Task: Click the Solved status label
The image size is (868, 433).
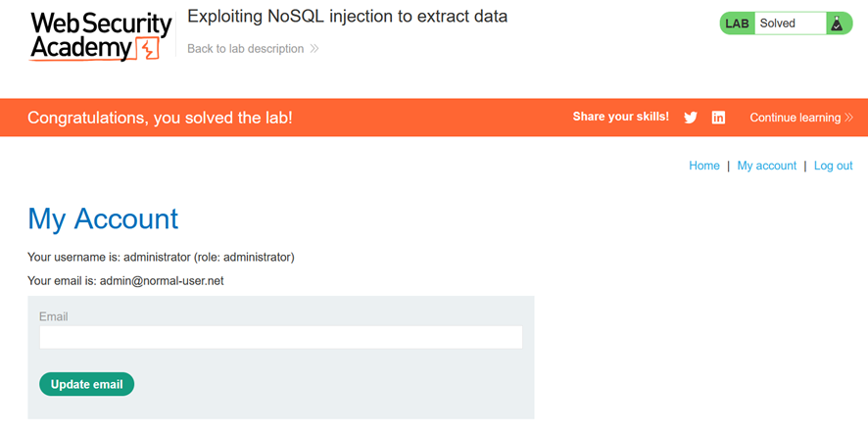Action: (x=777, y=24)
